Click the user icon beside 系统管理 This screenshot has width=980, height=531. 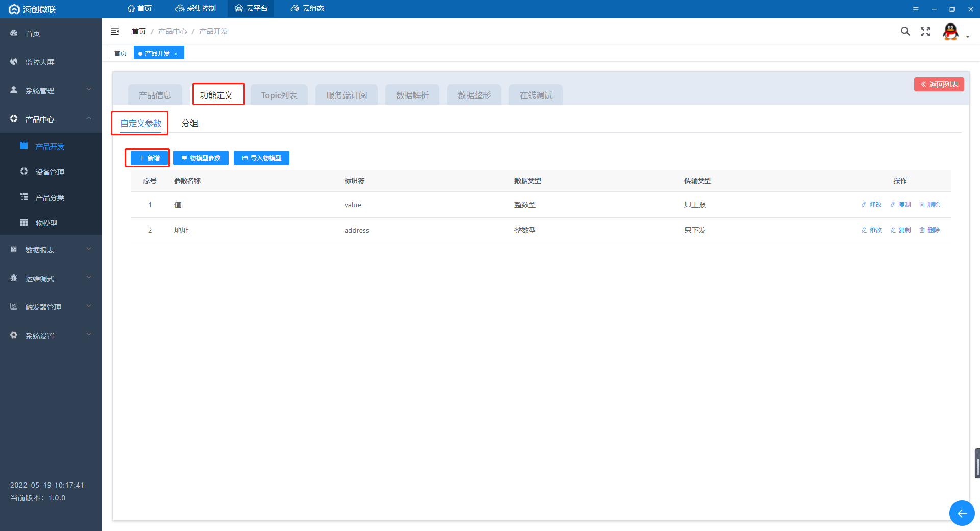pos(14,90)
